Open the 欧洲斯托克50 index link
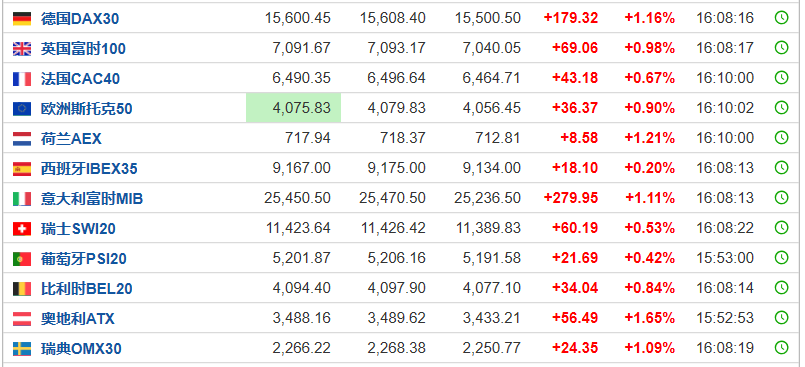 coord(87,109)
